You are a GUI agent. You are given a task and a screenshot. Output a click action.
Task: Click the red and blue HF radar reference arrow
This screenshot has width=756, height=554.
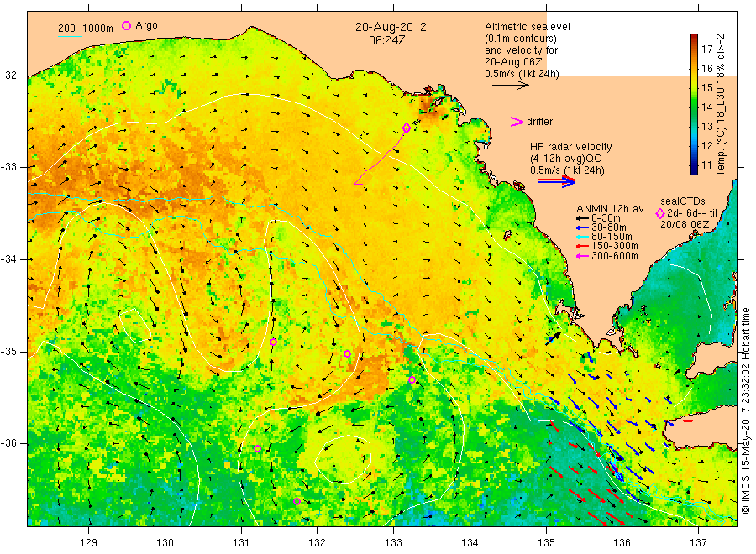pos(556,181)
